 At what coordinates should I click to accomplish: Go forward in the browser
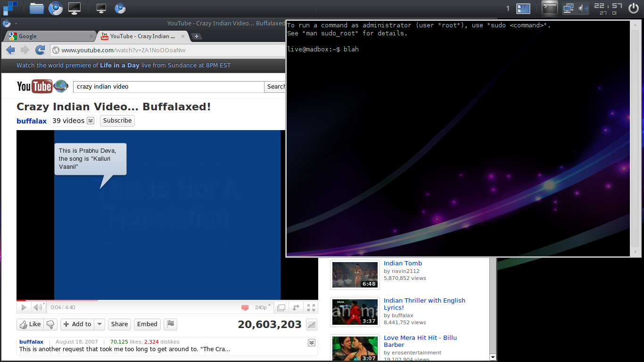[25, 50]
